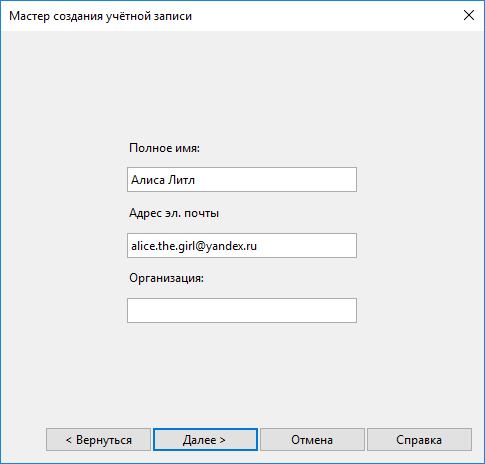Image resolution: width=485 pixels, height=464 pixels.
Task: Place cursor on the word Литл
Action: point(181,180)
